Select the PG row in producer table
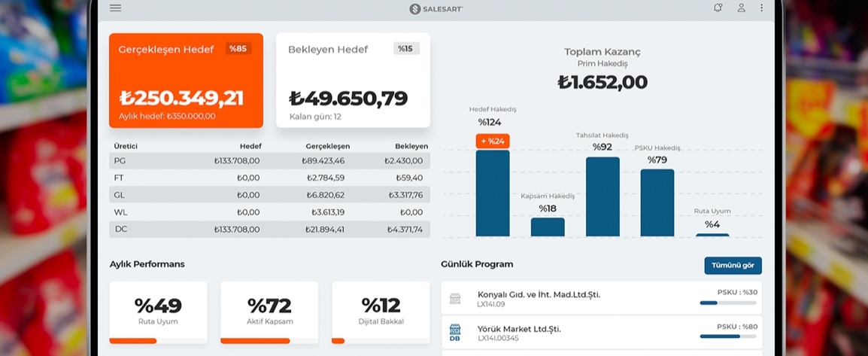 coord(269,160)
